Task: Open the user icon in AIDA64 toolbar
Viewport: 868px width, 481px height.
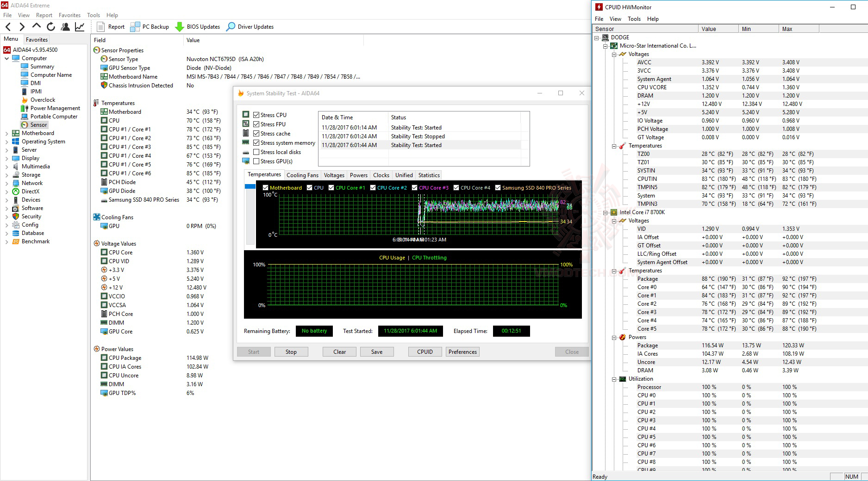Action: click(x=65, y=27)
